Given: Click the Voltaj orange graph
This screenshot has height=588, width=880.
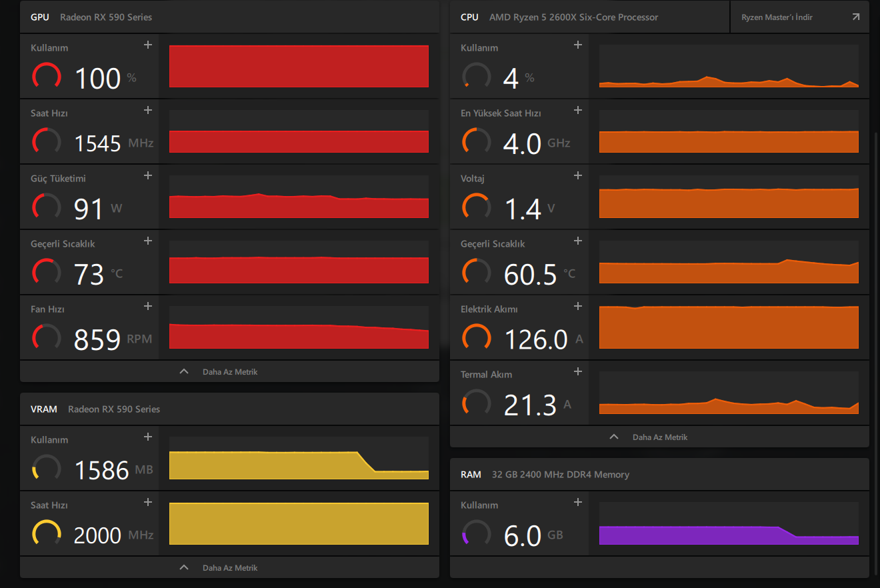Looking at the screenshot, I should [729, 197].
